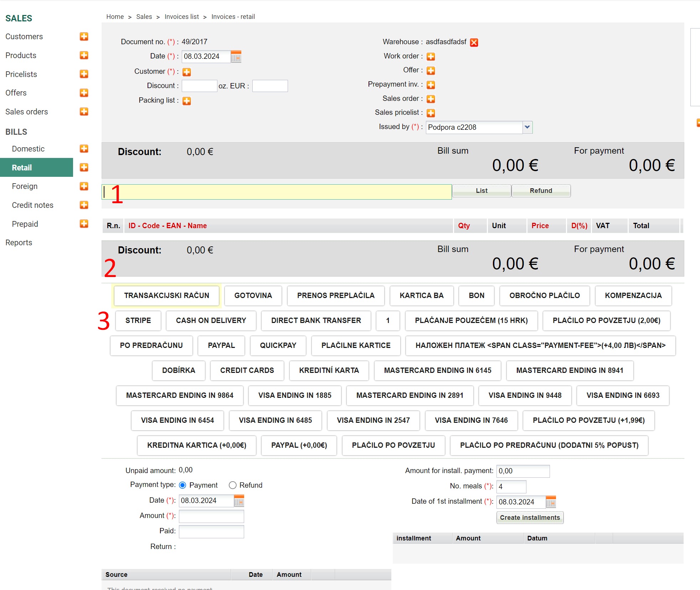This screenshot has height=590, width=700.
Task: Click Amount for install. payment field
Action: pos(523,471)
